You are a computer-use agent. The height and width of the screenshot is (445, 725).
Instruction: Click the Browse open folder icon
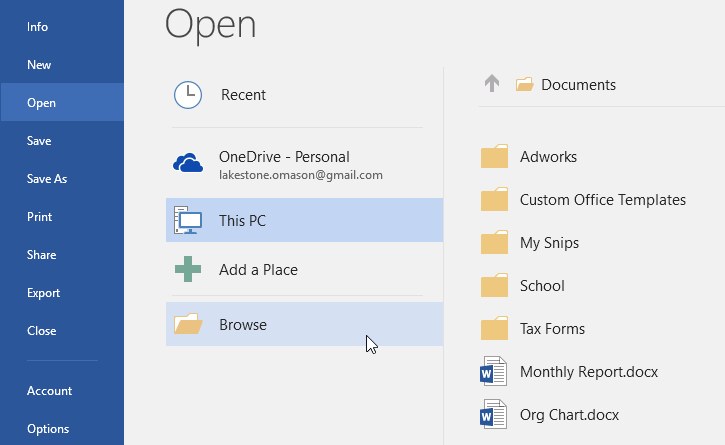point(188,325)
